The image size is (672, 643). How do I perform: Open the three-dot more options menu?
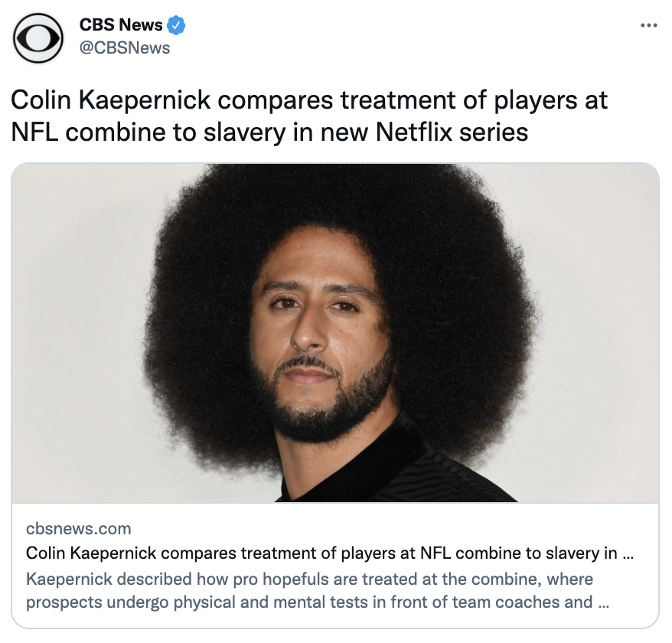(x=649, y=26)
